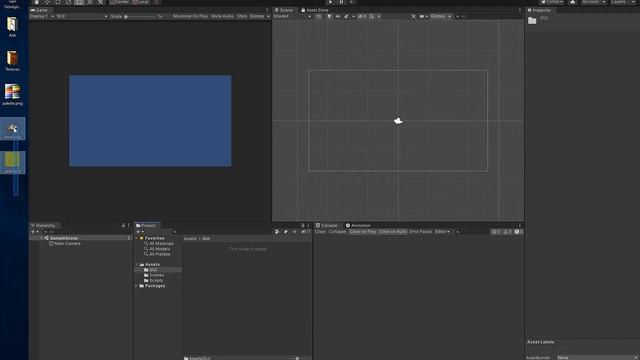Open the Display 1 dropdown
640x360 pixels.
(x=42, y=16)
